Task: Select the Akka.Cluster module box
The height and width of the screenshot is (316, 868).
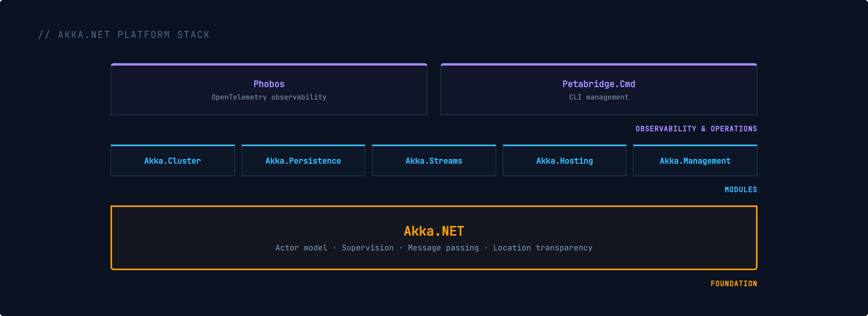Action: (x=172, y=161)
